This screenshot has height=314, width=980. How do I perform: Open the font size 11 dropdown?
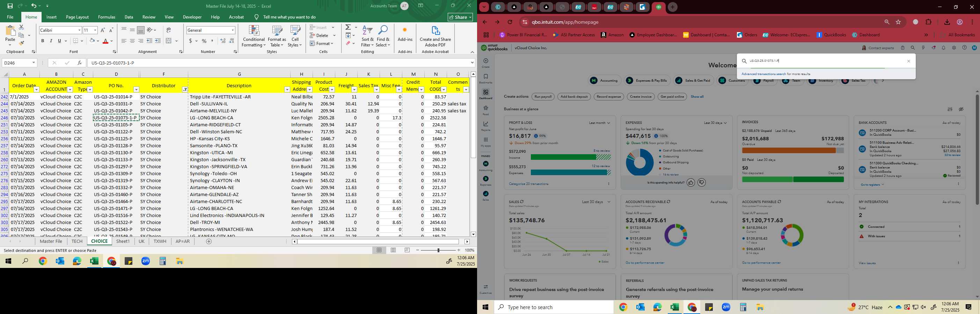point(95,30)
